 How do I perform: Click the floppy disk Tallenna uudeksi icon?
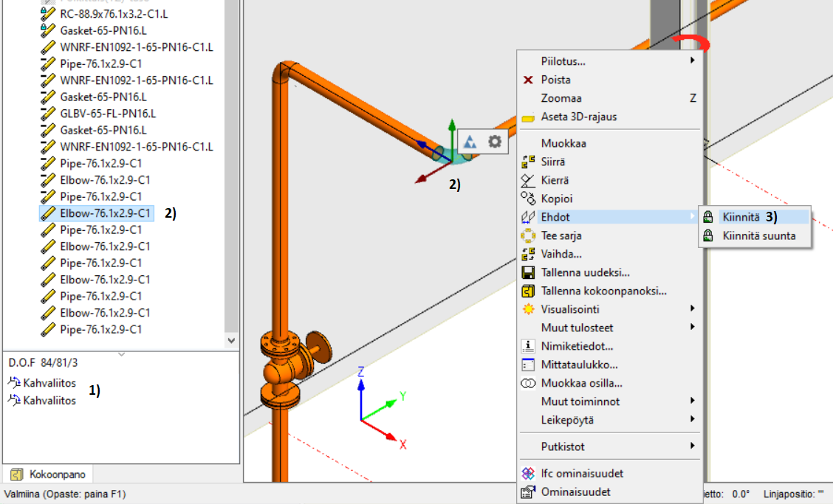click(x=528, y=272)
